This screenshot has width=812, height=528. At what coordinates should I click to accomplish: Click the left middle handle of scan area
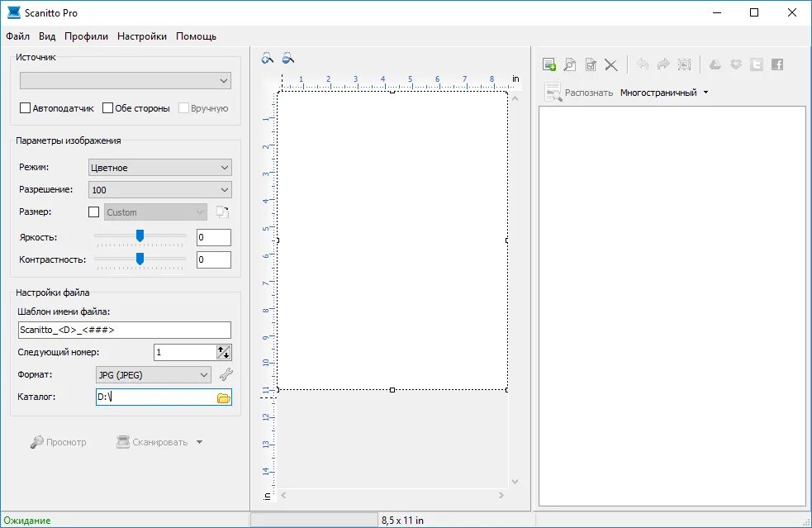pyautogui.click(x=278, y=240)
